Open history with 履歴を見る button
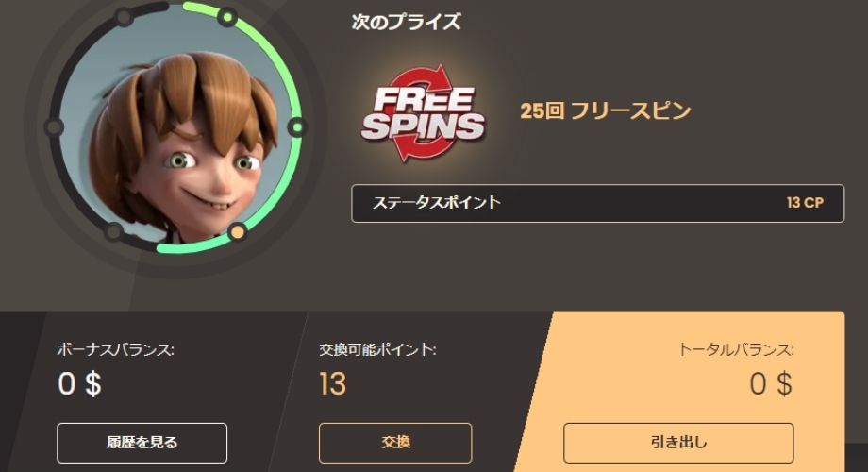Viewport: 868px width, 472px height. point(142,443)
